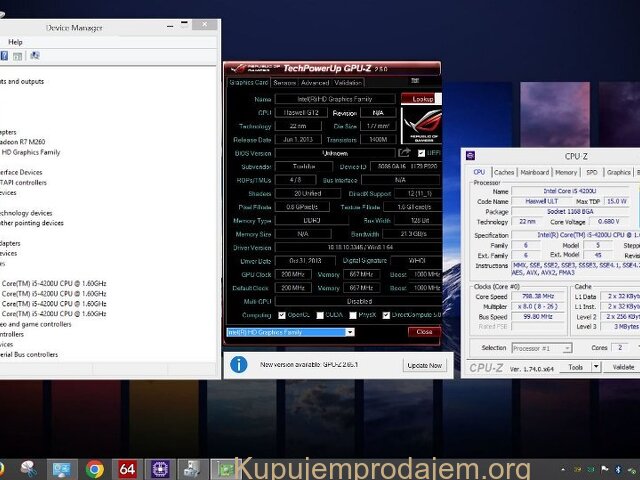Click the CPU-Z purple chip taskbar icon
This screenshot has height=480, width=640.
(158, 468)
